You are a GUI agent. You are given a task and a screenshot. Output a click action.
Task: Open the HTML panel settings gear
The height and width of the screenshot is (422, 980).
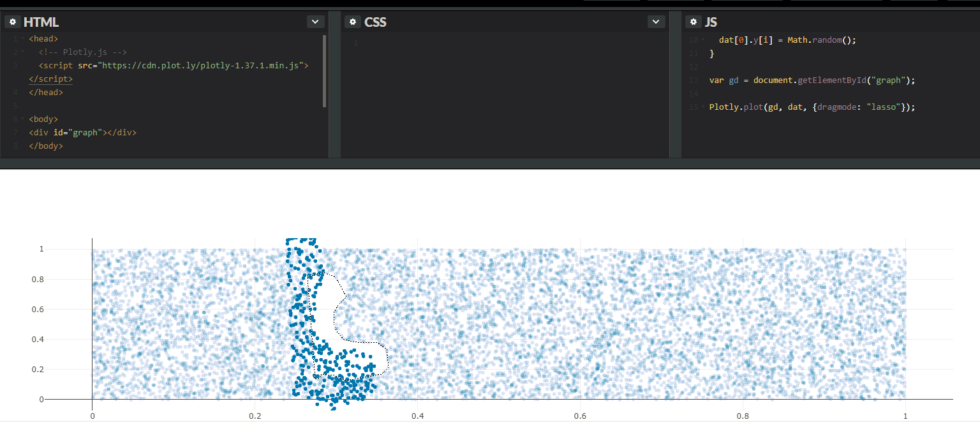[12, 22]
